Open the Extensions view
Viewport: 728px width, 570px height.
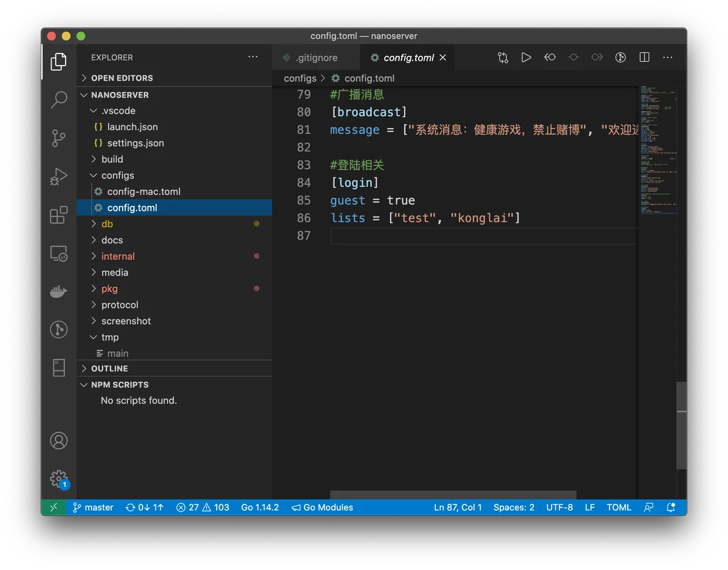point(59,215)
